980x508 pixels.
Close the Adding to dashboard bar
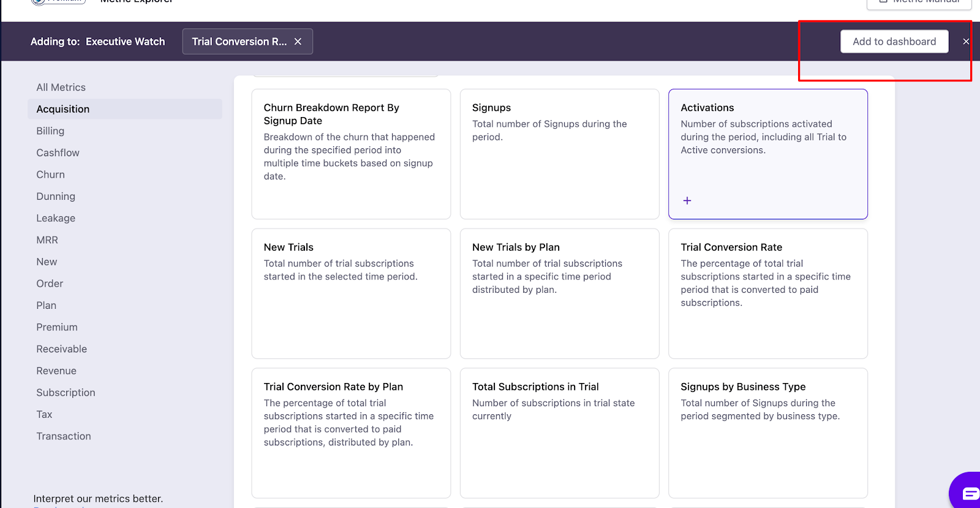966,42
